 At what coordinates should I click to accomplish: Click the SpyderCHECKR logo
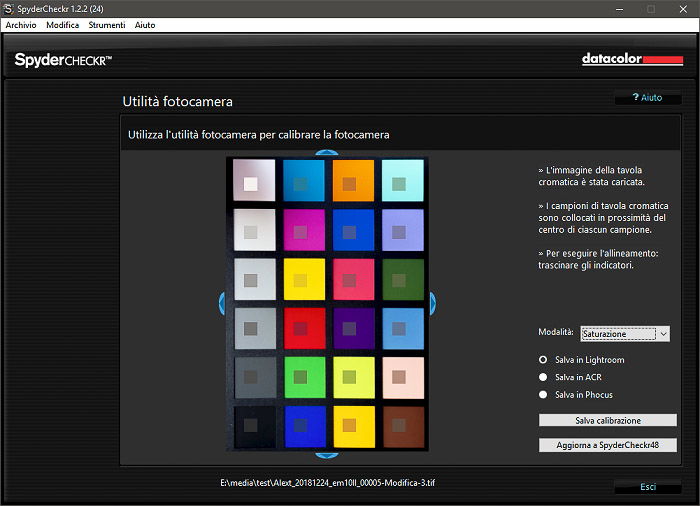(x=63, y=60)
